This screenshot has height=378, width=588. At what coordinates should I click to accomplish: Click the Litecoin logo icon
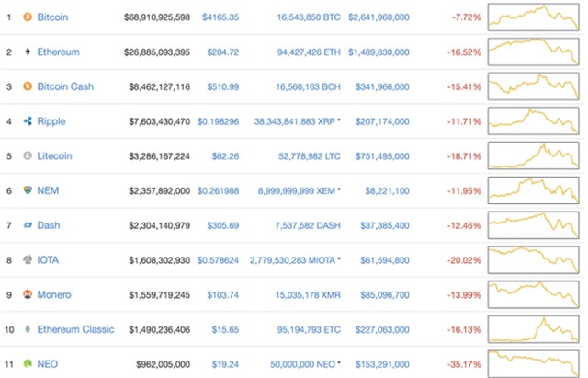pos(27,156)
